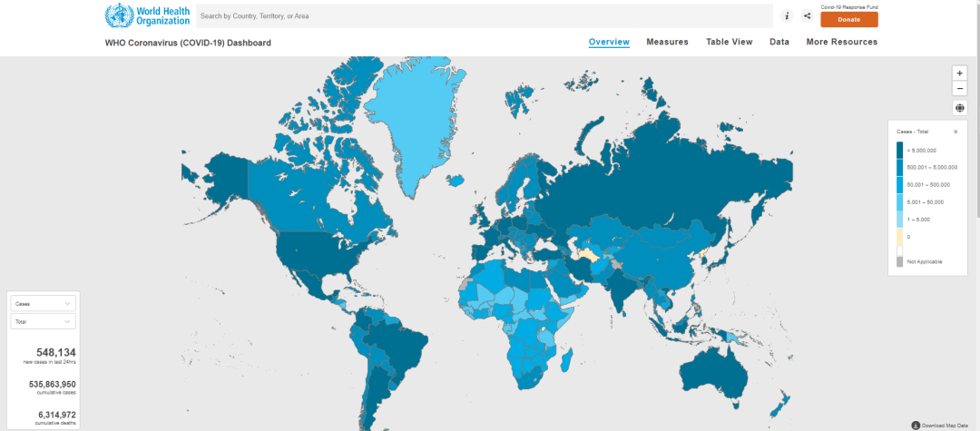Screen dimensions: 980x431
Task: Open the More Resources tab
Action: 842,42
